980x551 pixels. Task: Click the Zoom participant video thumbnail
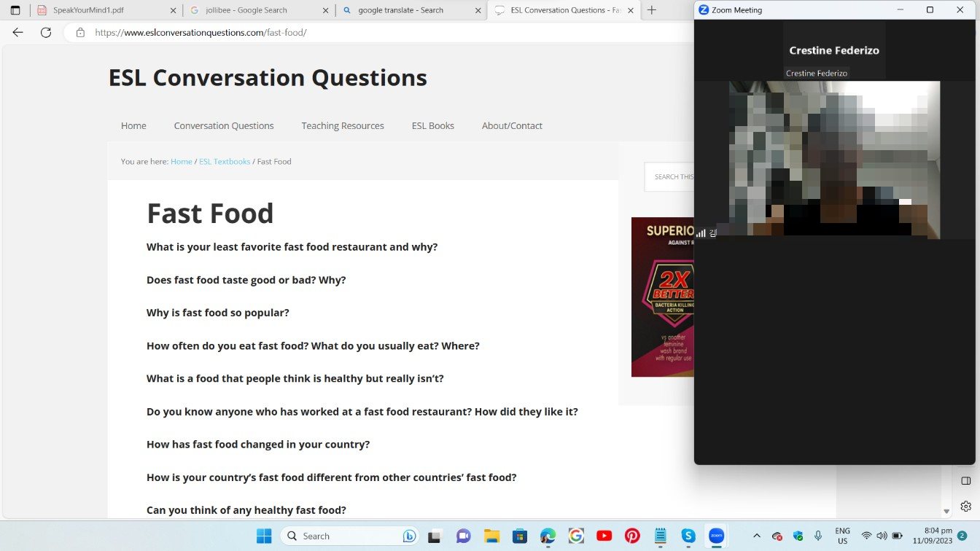click(x=834, y=160)
